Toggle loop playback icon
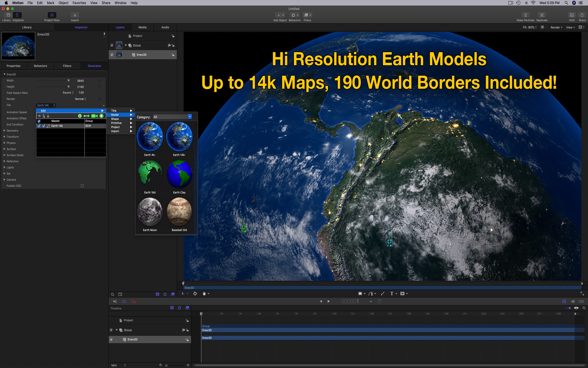Screen dimensions: 588x368 coord(124,301)
